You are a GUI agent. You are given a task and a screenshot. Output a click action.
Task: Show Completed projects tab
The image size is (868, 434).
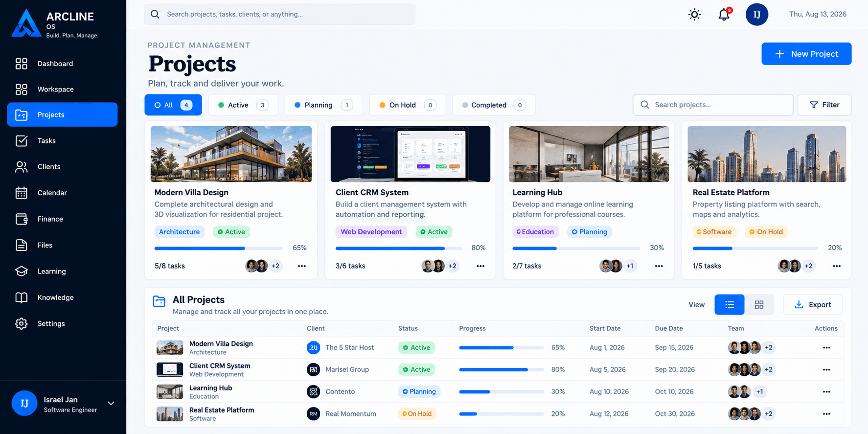pyautogui.click(x=494, y=105)
